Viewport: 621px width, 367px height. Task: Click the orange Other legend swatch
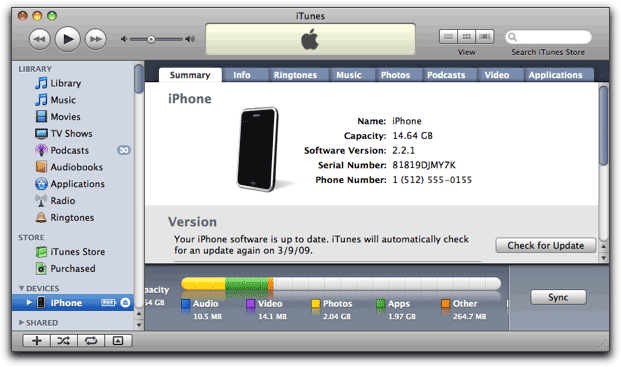[x=446, y=304]
